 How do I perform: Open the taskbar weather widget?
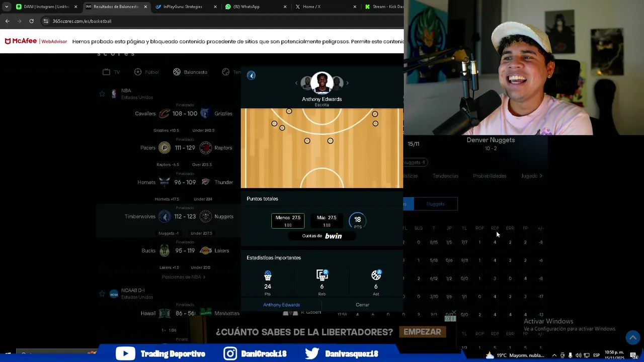click(x=514, y=355)
